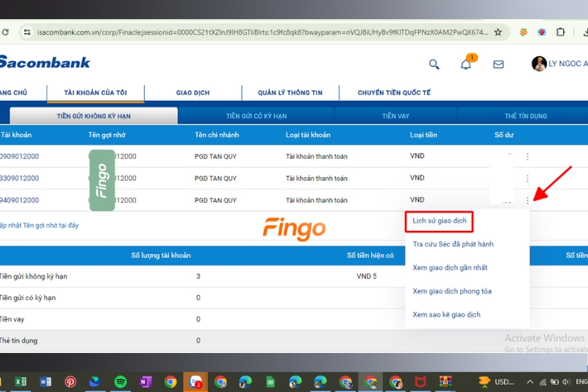Bookmark this page with the star icon
Viewport: 588px width, 392px height.
[x=498, y=32]
